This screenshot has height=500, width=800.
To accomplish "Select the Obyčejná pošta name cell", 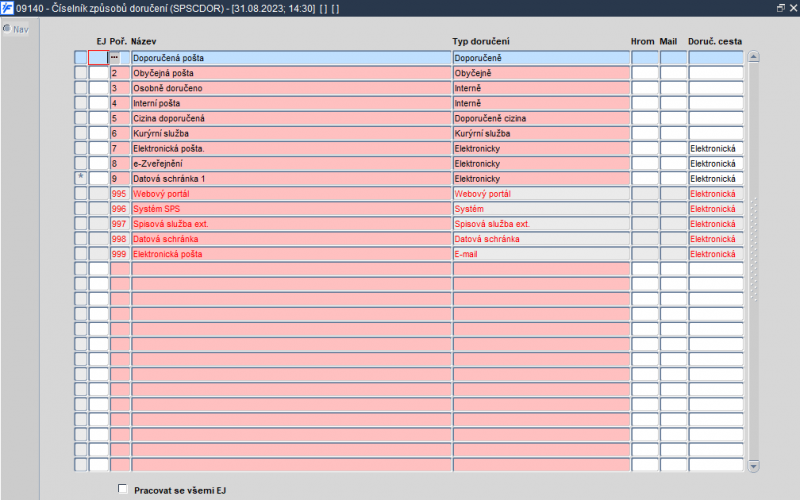I will click(291, 73).
